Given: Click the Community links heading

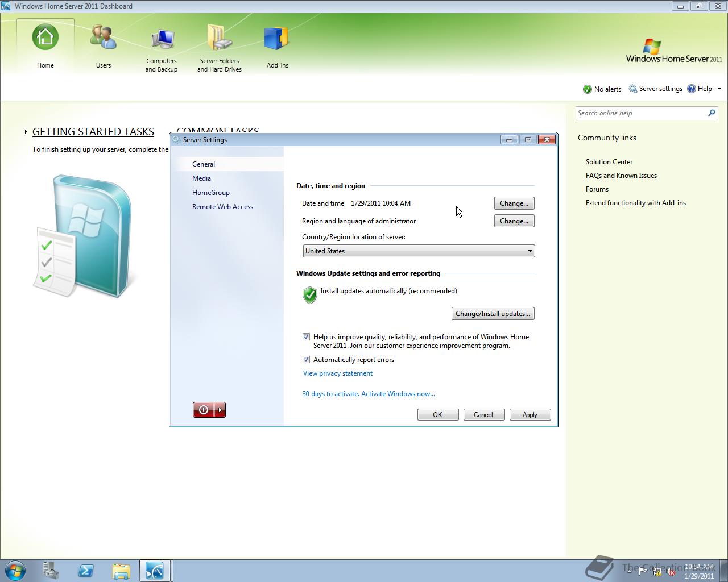Looking at the screenshot, I should tap(607, 138).
